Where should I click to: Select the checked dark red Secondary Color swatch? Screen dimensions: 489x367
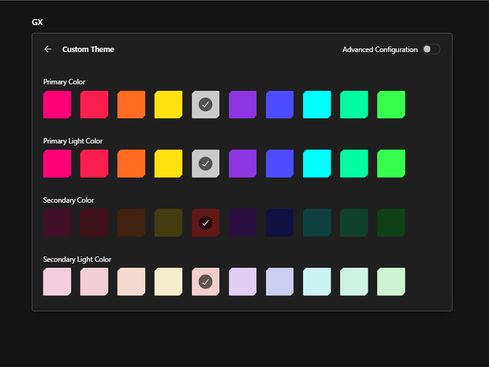(x=206, y=223)
